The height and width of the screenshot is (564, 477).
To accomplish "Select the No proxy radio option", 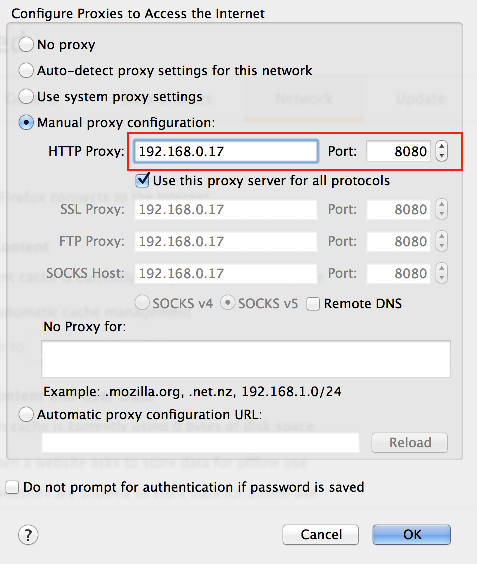I will pos(26,45).
